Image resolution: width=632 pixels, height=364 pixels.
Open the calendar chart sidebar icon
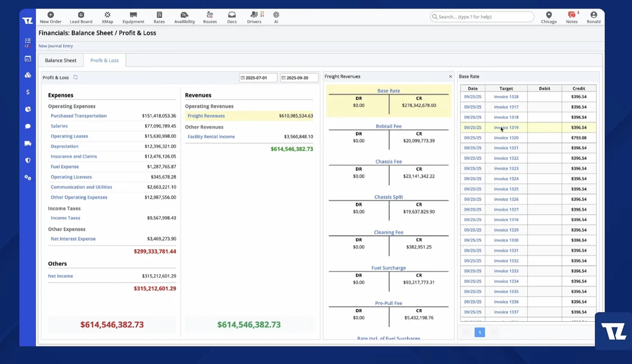(x=28, y=58)
